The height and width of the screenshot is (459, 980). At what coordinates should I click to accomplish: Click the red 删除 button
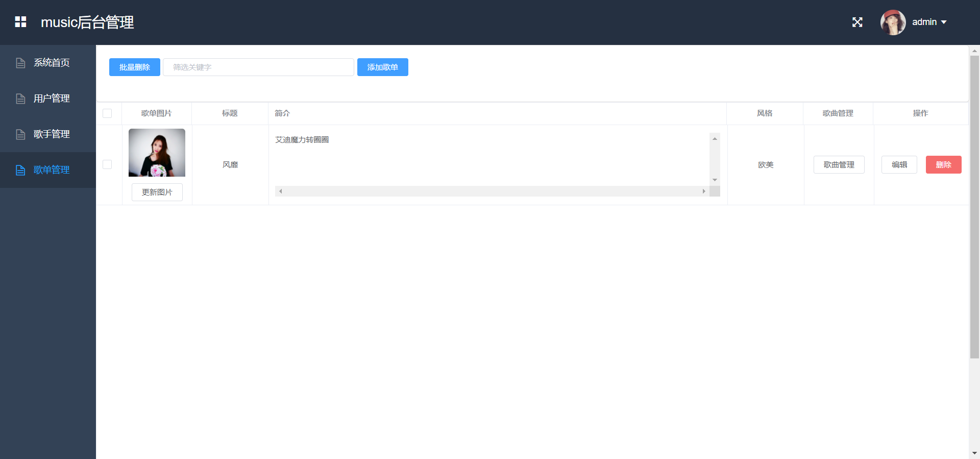[x=944, y=164]
